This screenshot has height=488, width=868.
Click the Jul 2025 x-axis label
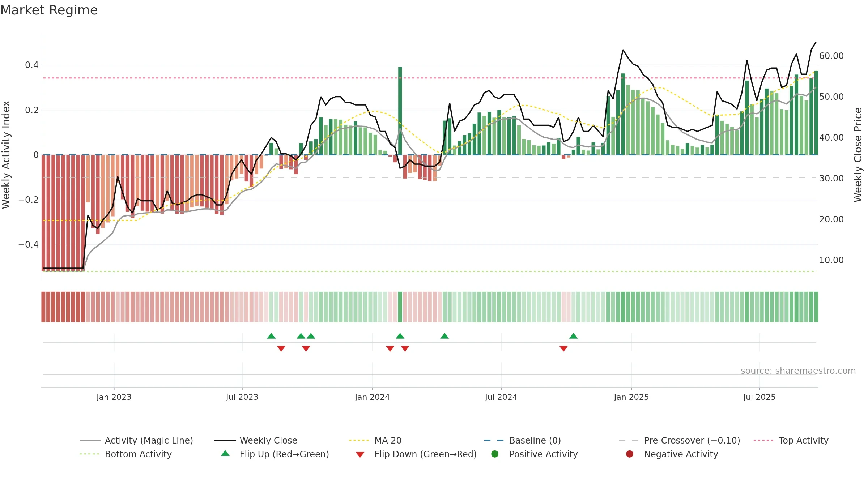(759, 397)
